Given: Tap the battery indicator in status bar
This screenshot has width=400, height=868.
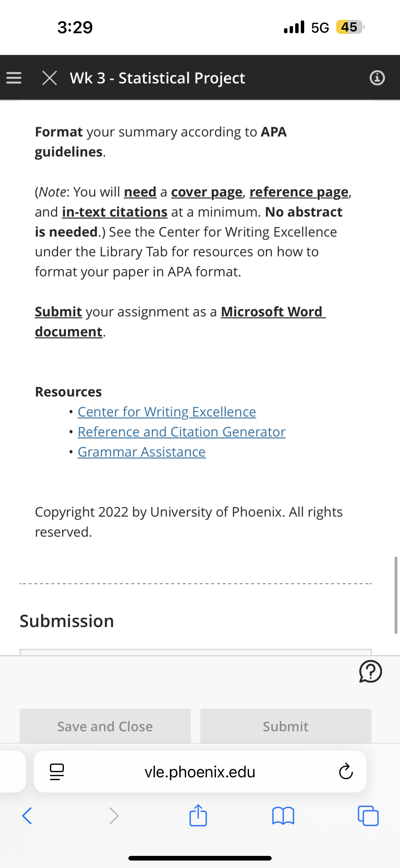Looking at the screenshot, I should (x=350, y=27).
